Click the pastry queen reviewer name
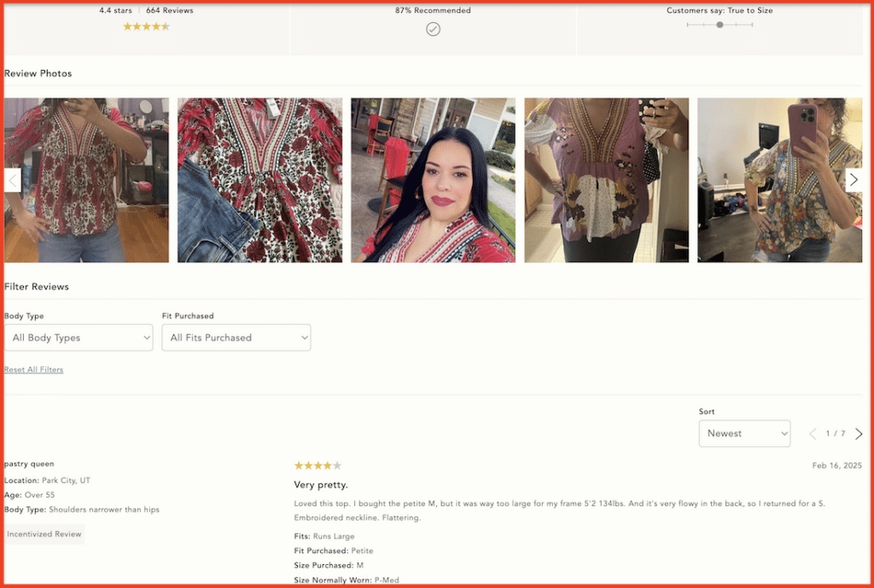874x588 pixels. tap(29, 463)
